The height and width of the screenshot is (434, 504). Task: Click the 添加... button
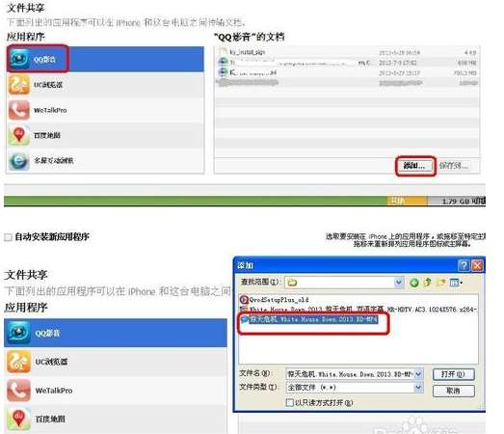pos(415,166)
